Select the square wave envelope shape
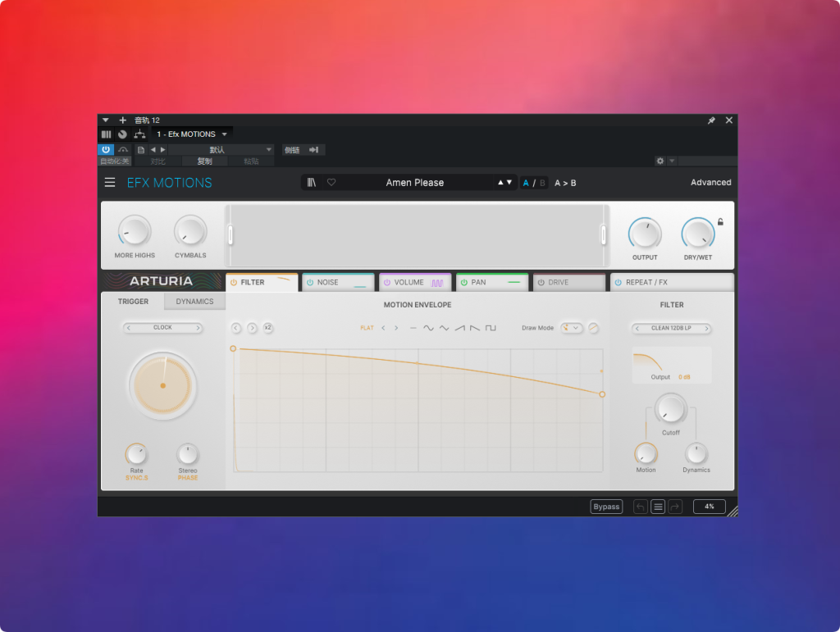This screenshot has height=632, width=840. pos(491,328)
